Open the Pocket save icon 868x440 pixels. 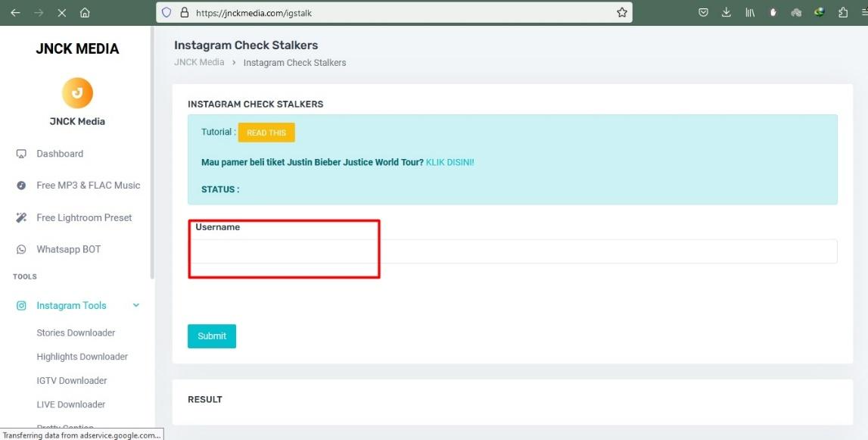click(703, 12)
